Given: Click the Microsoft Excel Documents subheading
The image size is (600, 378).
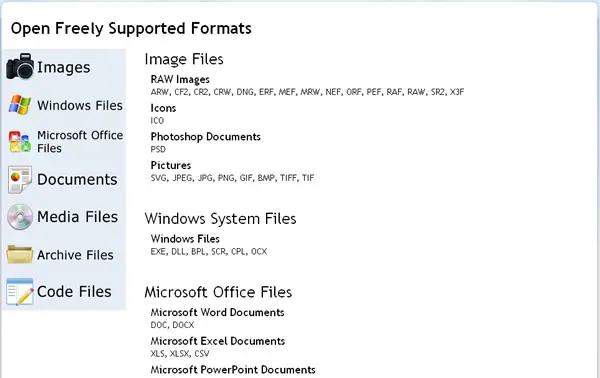Looking at the screenshot, I should coord(218,341).
